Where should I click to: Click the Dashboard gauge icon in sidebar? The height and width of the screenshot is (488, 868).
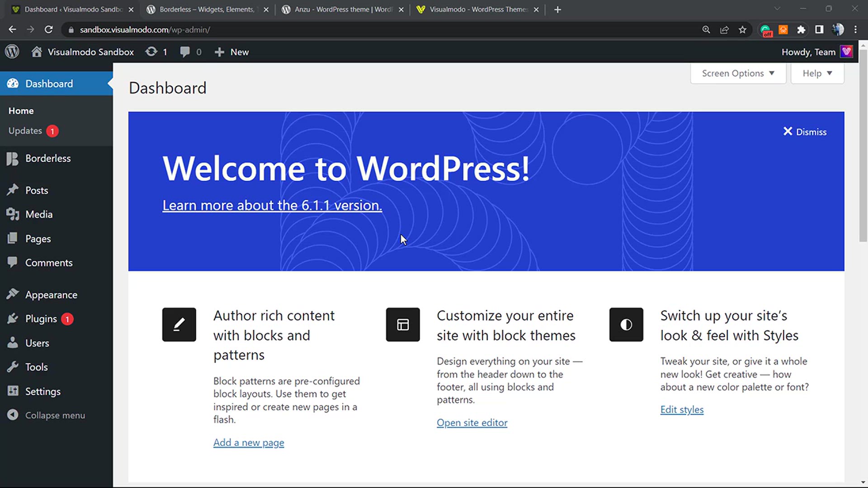click(x=13, y=84)
